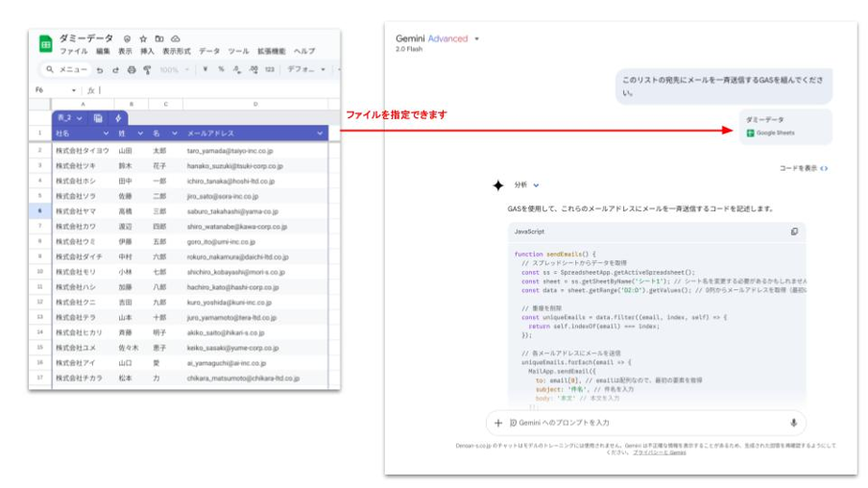The width and height of the screenshot is (868, 488).
Task: Check cloud save status icon
Action: pyautogui.click(x=176, y=38)
